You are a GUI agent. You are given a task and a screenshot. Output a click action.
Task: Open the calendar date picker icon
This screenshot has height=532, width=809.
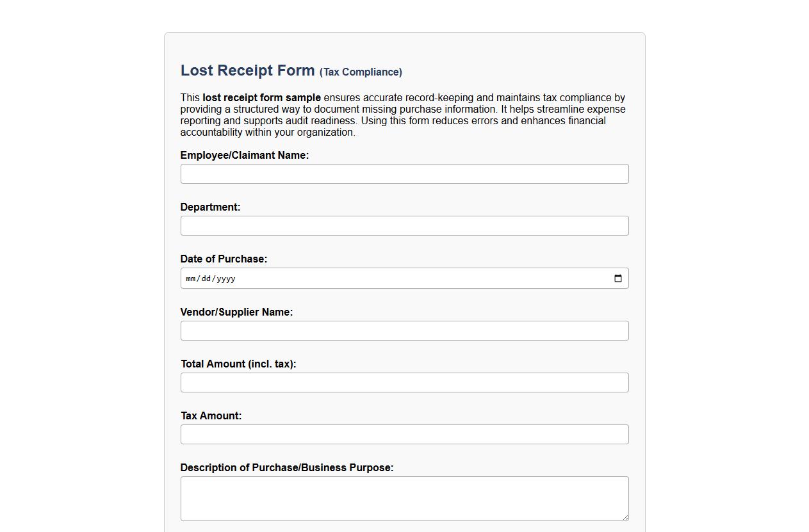617,278
